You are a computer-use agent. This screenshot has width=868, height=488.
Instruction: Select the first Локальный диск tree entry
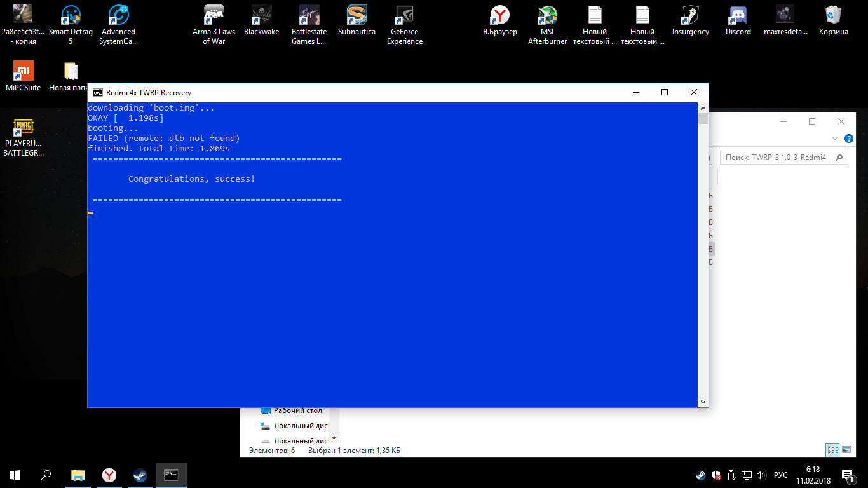click(x=300, y=426)
